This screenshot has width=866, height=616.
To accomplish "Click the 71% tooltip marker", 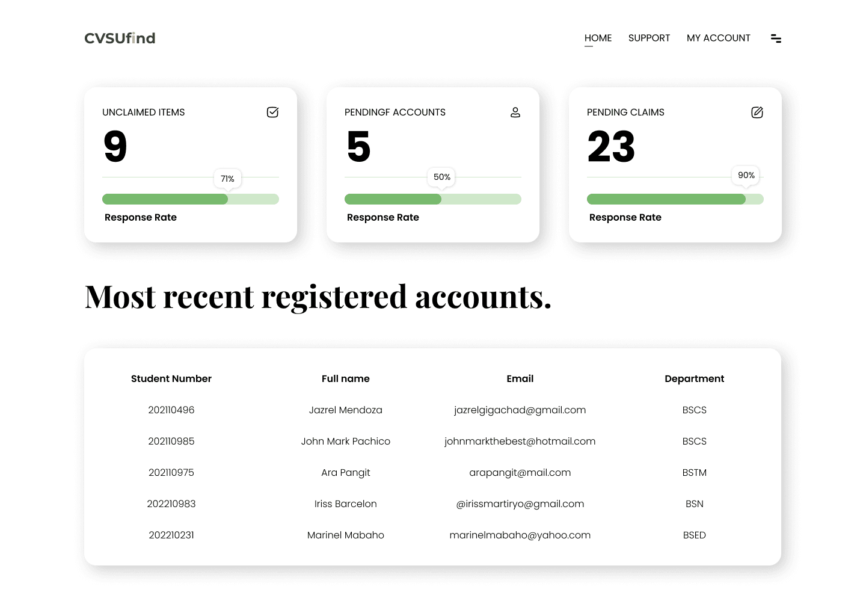I will coord(227,179).
